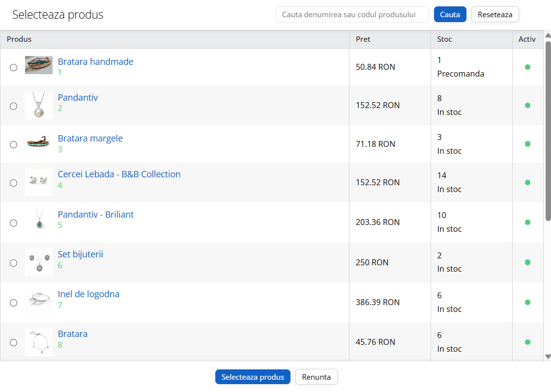Screen dimensions: 551x392
Task: Click the stock quantity 14 value
Action: click(x=442, y=175)
